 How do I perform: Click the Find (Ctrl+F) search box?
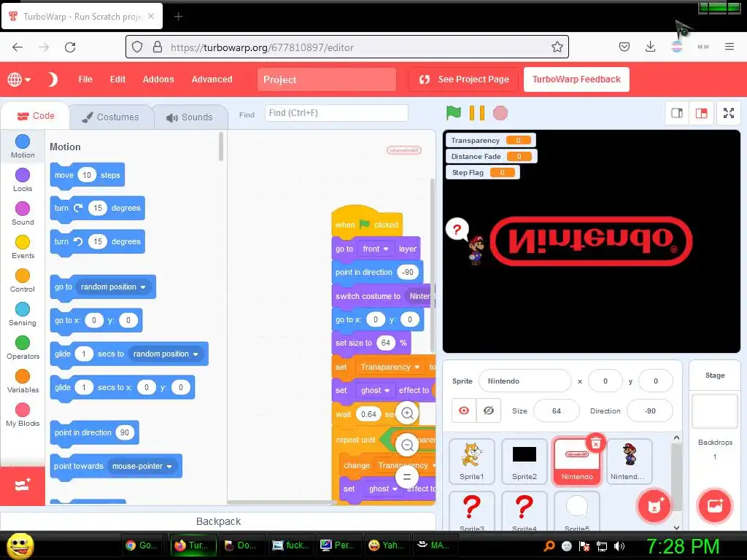coord(336,113)
